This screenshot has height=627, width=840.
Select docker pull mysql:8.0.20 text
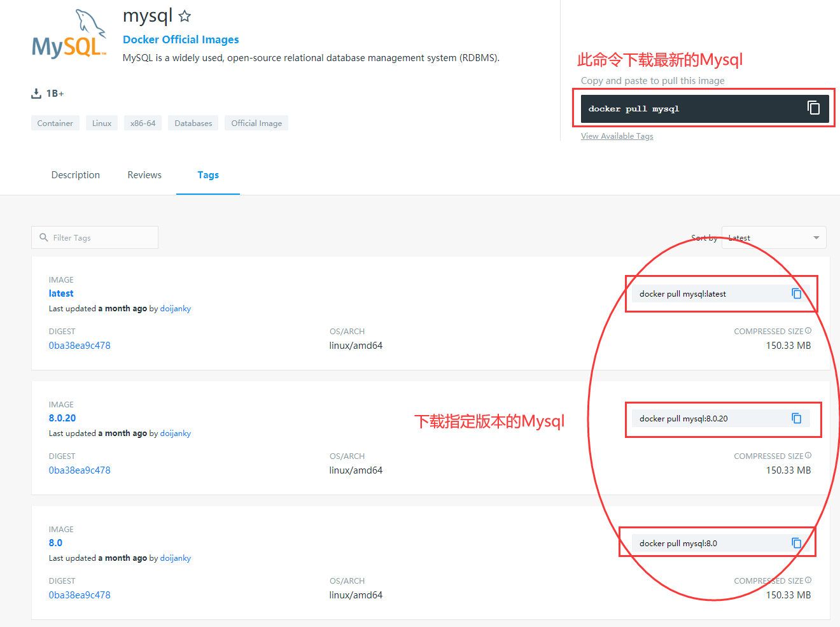683,419
